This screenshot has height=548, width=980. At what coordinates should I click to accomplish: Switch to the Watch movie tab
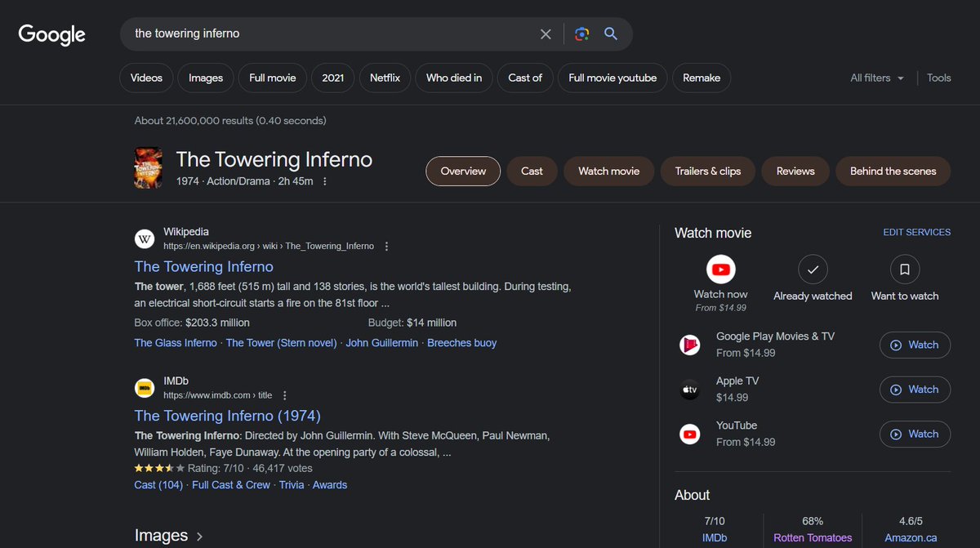[609, 172]
